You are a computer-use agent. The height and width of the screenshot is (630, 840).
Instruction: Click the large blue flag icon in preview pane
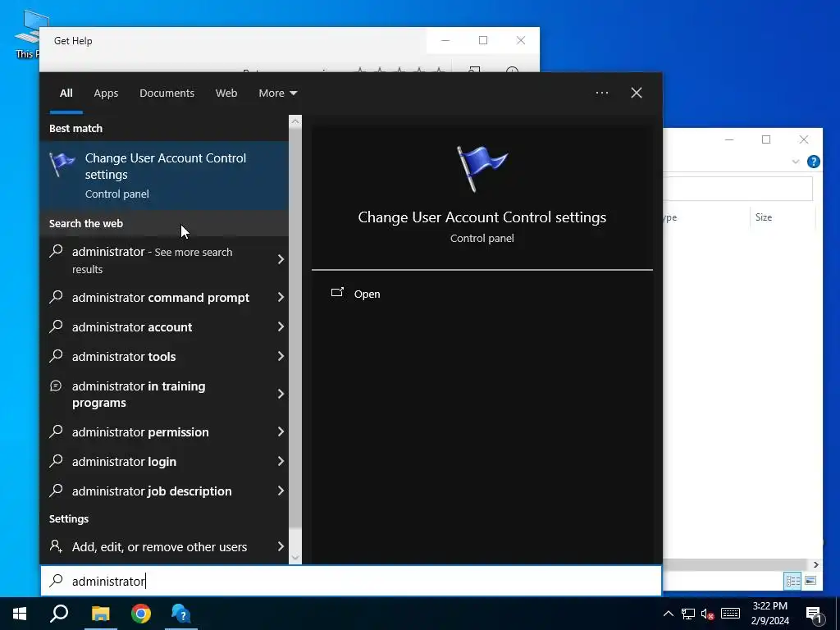pyautogui.click(x=482, y=169)
